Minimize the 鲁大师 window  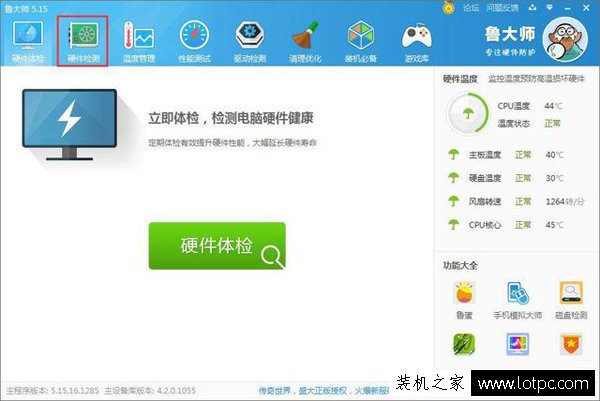567,8
